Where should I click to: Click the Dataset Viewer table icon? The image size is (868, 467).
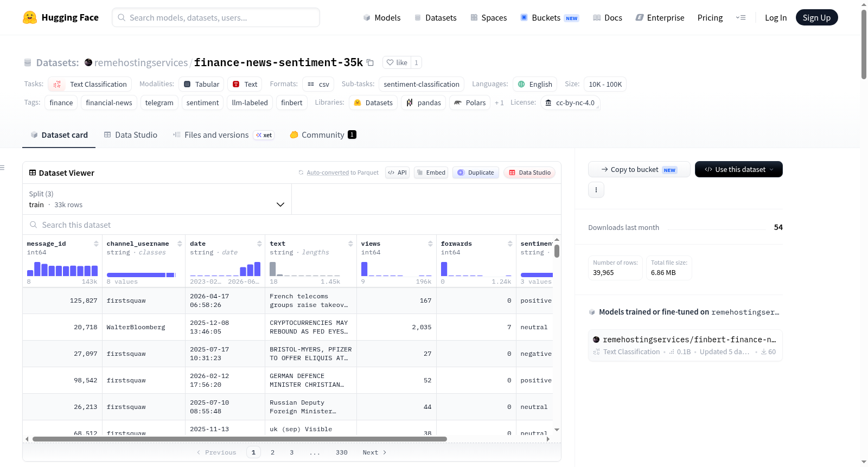tap(33, 172)
